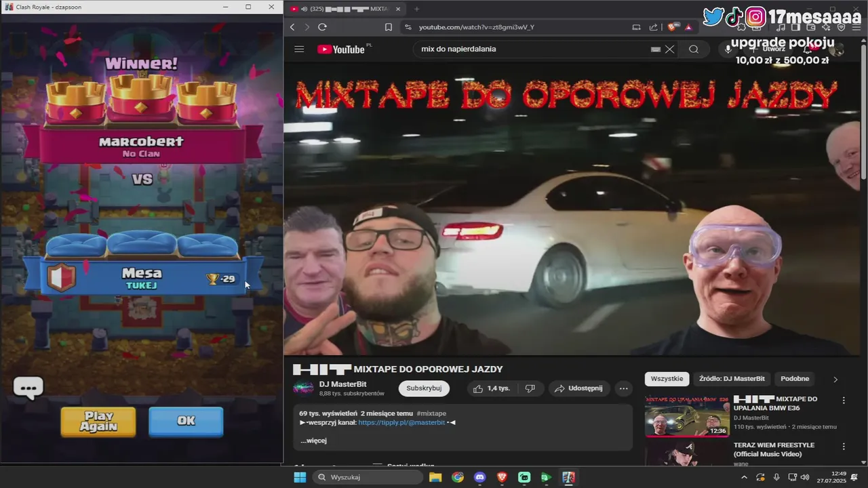Click the Wyszukaj taskbar search box

(368, 477)
